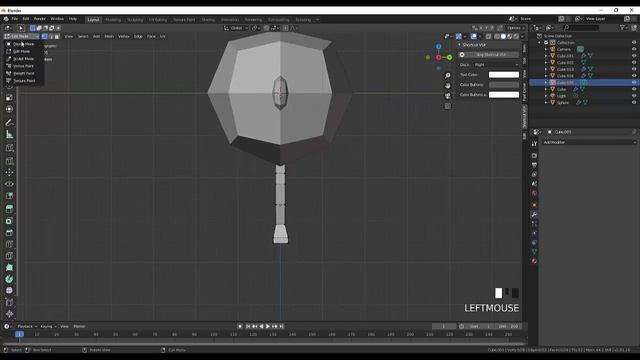Viewport: 640px width, 360px height.
Task: Hide the Light object in outliner
Action: [x=634, y=96]
